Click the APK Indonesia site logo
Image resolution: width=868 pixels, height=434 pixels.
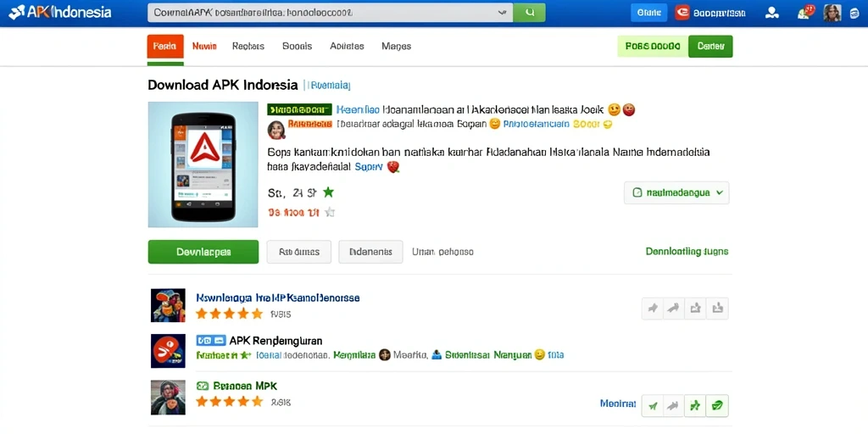60,12
